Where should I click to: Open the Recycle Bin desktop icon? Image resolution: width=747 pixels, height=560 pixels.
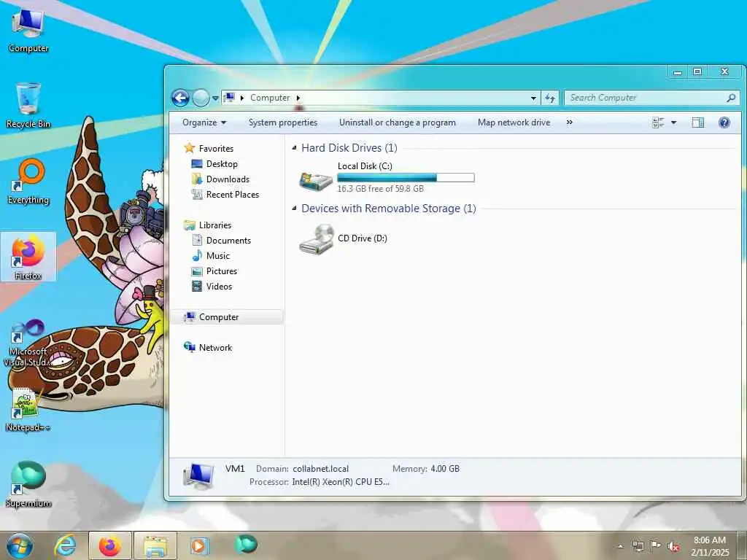coord(28,105)
